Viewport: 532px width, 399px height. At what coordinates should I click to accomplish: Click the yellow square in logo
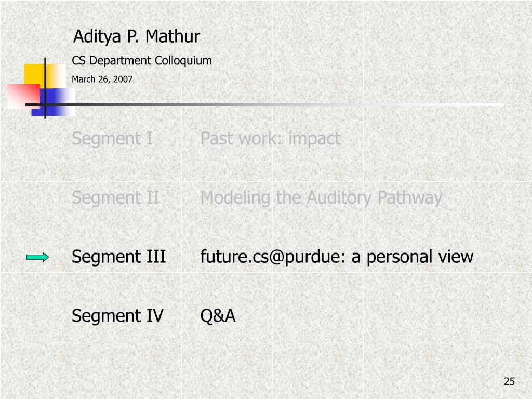(x=44, y=76)
